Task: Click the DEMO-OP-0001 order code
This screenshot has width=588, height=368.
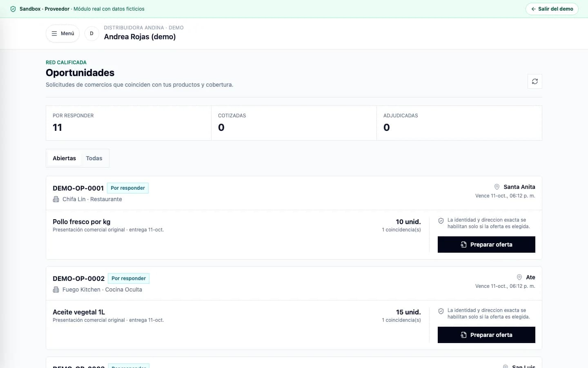Action: click(x=78, y=188)
